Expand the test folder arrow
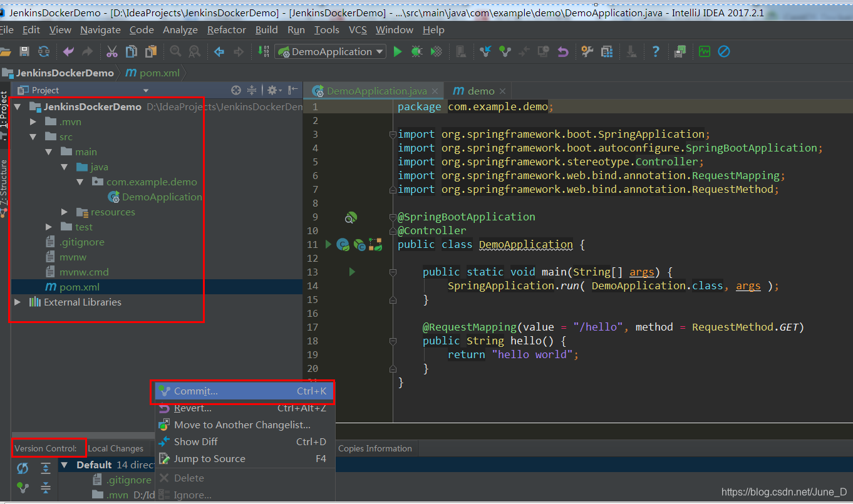The height and width of the screenshot is (504, 853). tap(49, 227)
